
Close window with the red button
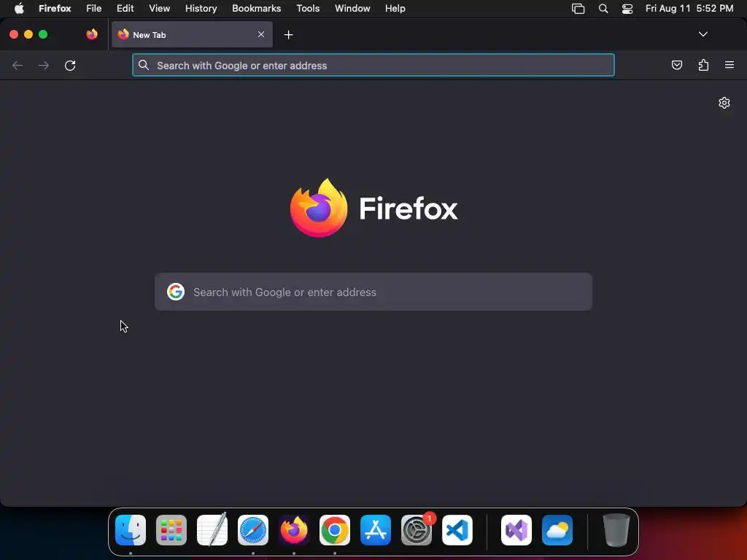coord(14,34)
